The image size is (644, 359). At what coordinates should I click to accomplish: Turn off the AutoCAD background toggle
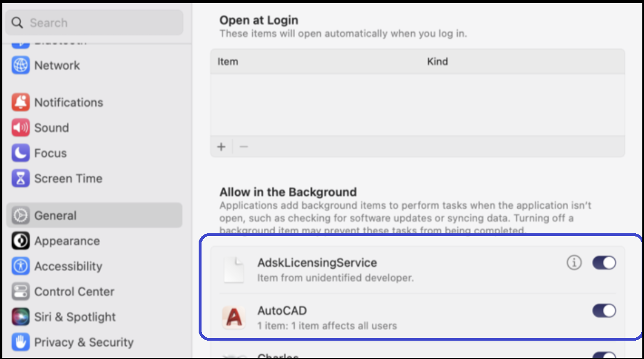pos(603,310)
